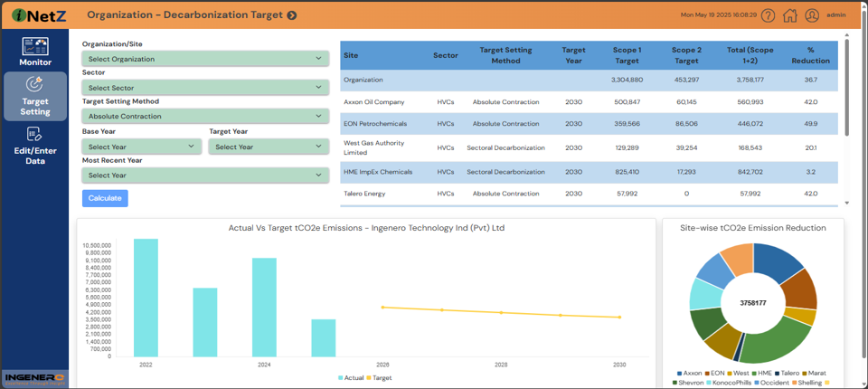This screenshot has height=389, width=868.
Task: Expand the Base Year dropdown
Action: [141, 147]
